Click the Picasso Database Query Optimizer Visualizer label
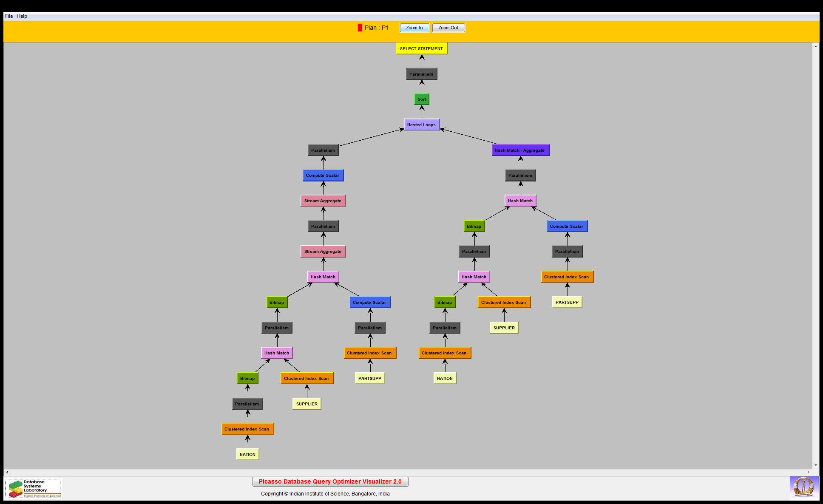The height and width of the screenshot is (504, 823). coord(330,481)
